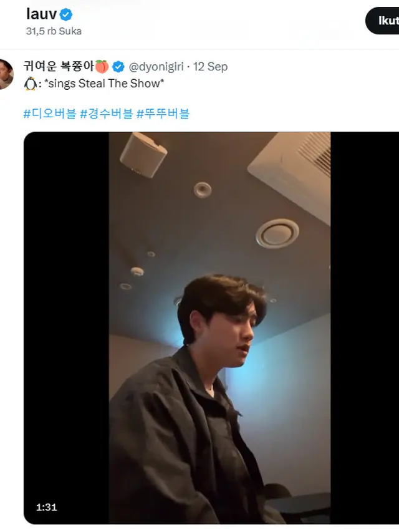Screen dimensions: 399x532
Task: Open the 12 Sep tweet timestamp
Action: pyautogui.click(x=210, y=67)
